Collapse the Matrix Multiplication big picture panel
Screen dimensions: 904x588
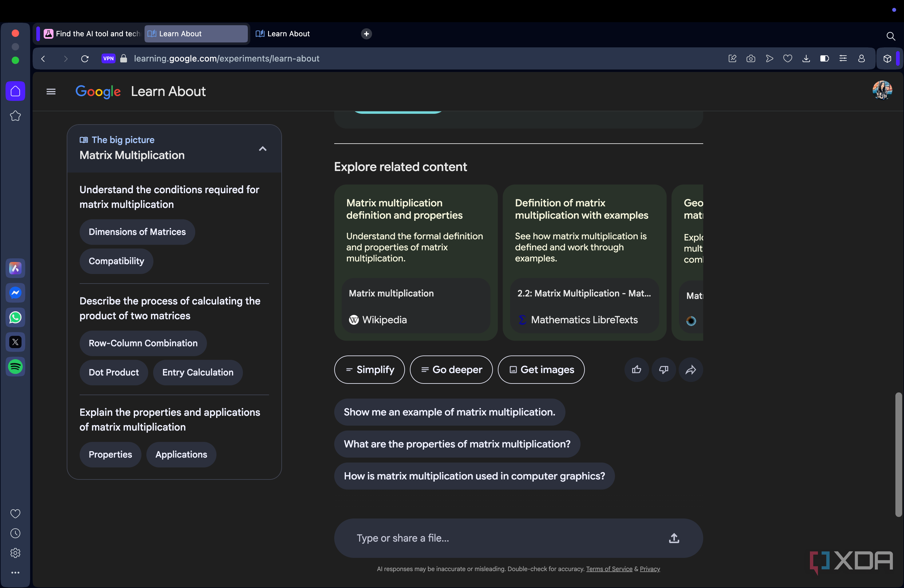[263, 149]
